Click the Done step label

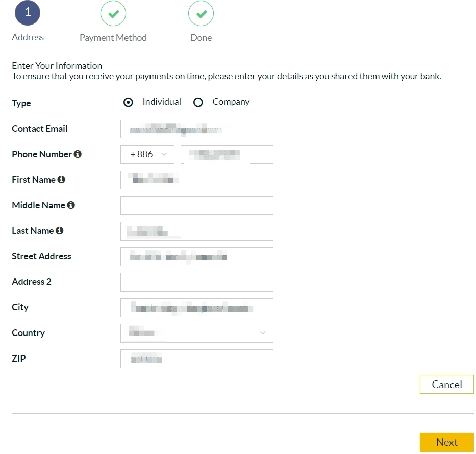tap(201, 38)
